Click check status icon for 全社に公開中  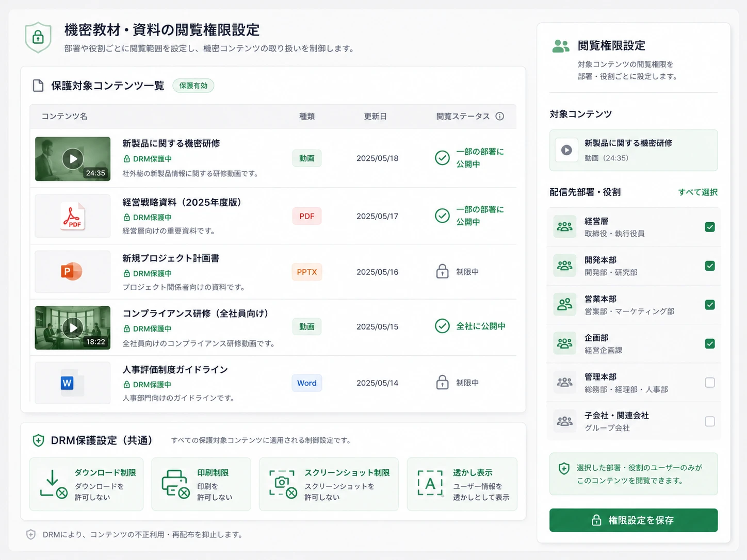(442, 326)
